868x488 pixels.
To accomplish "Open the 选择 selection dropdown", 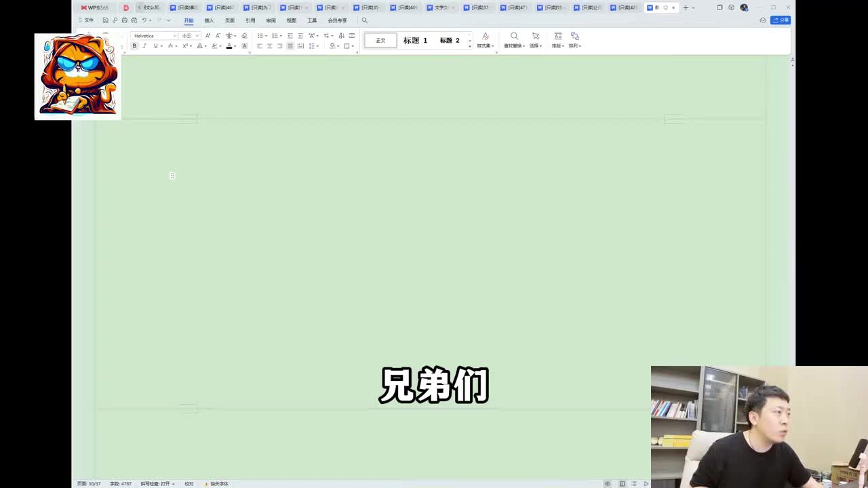I will click(535, 40).
